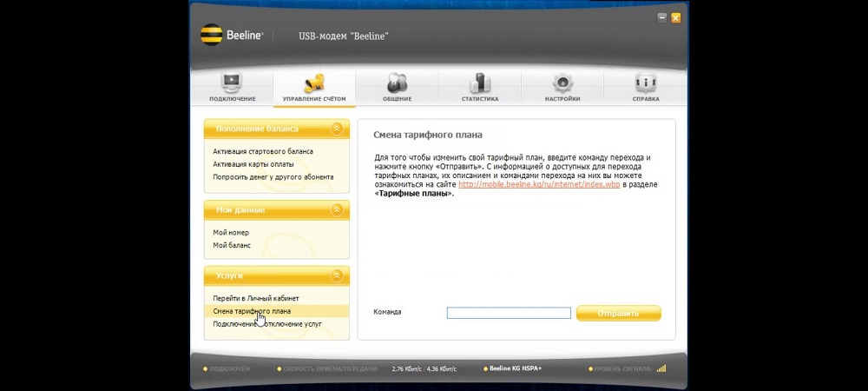The height and width of the screenshot is (391, 868).
Task: Open Мой номер item
Action: tap(231, 233)
